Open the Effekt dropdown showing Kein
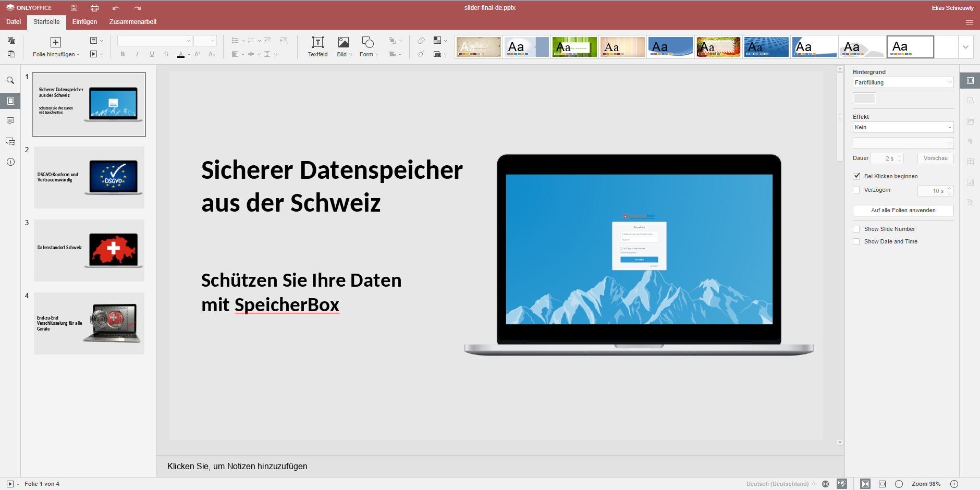The width and height of the screenshot is (980, 490). coord(903,127)
